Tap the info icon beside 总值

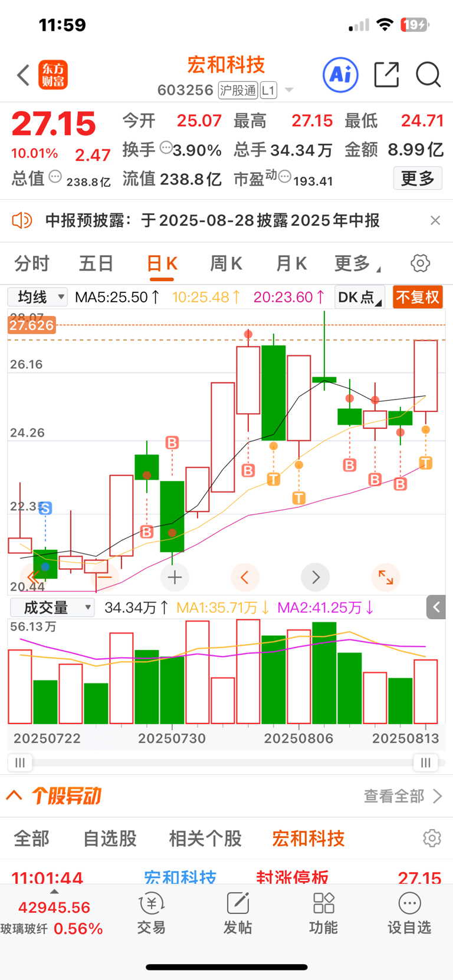pos(55,176)
